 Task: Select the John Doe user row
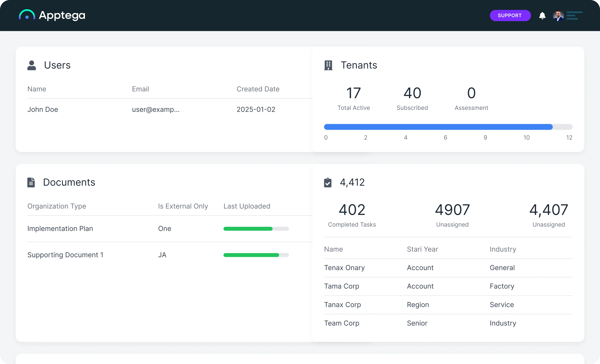click(43, 110)
